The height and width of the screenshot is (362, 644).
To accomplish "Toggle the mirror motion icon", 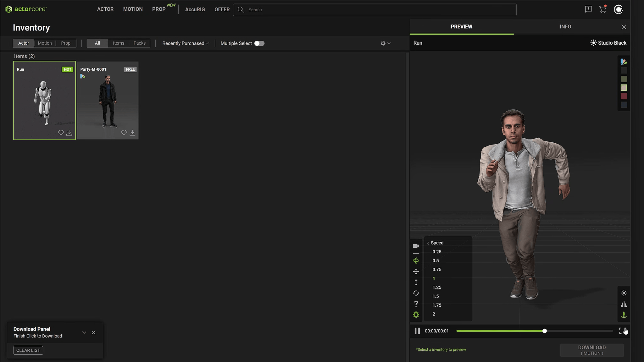I will (624, 304).
